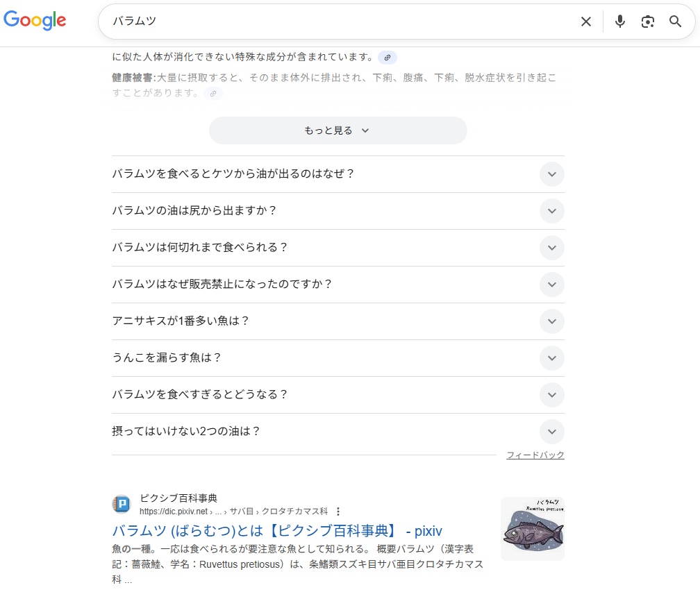Open Google Lens image search icon

point(648,22)
